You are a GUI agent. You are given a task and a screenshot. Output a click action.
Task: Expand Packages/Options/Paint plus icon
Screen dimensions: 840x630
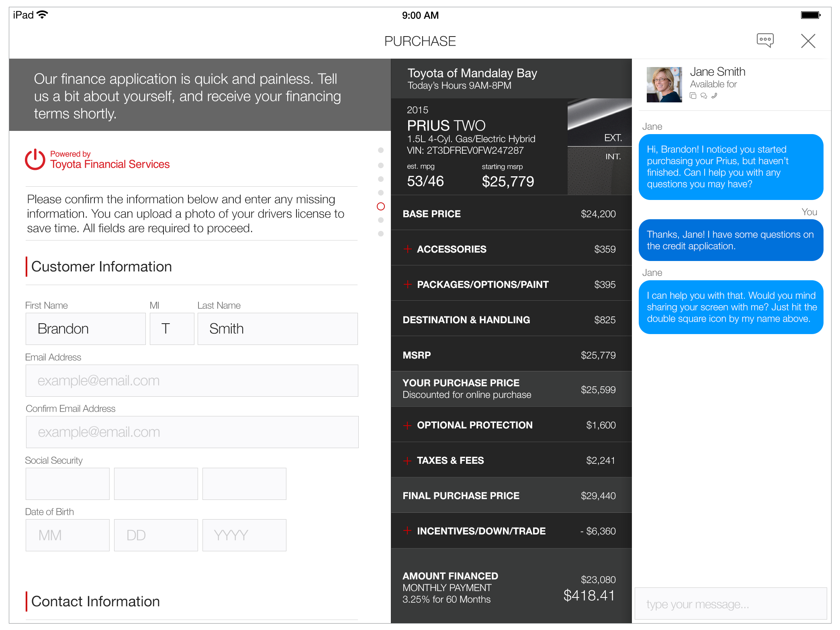coord(408,284)
